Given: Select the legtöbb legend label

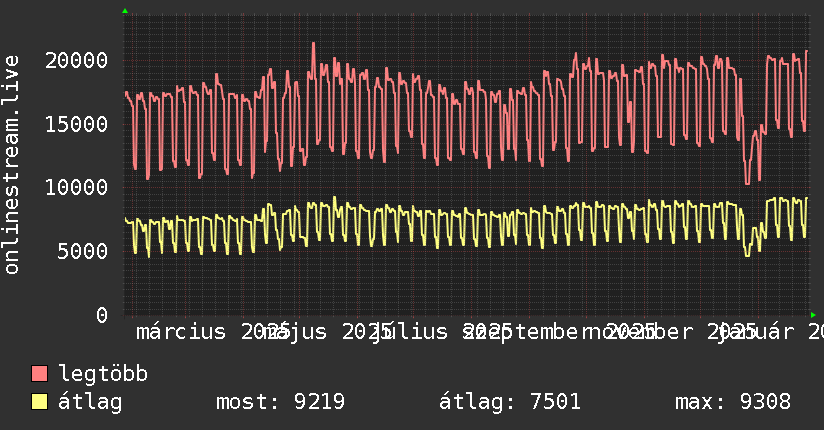Looking at the screenshot, I should click(x=103, y=374).
